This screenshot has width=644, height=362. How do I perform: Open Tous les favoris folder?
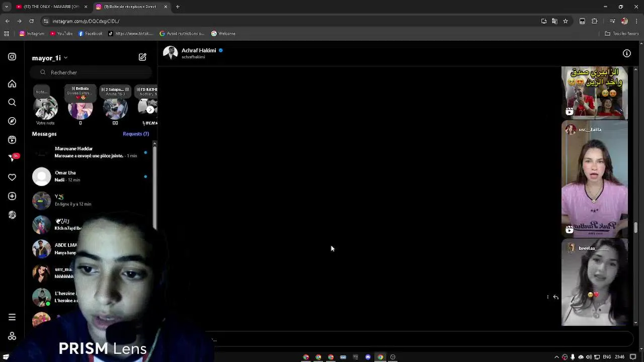click(622, 34)
